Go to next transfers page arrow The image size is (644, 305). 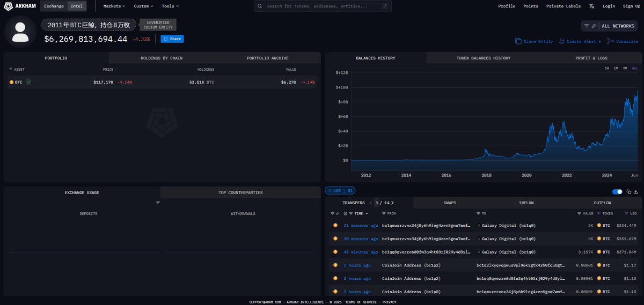point(392,203)
